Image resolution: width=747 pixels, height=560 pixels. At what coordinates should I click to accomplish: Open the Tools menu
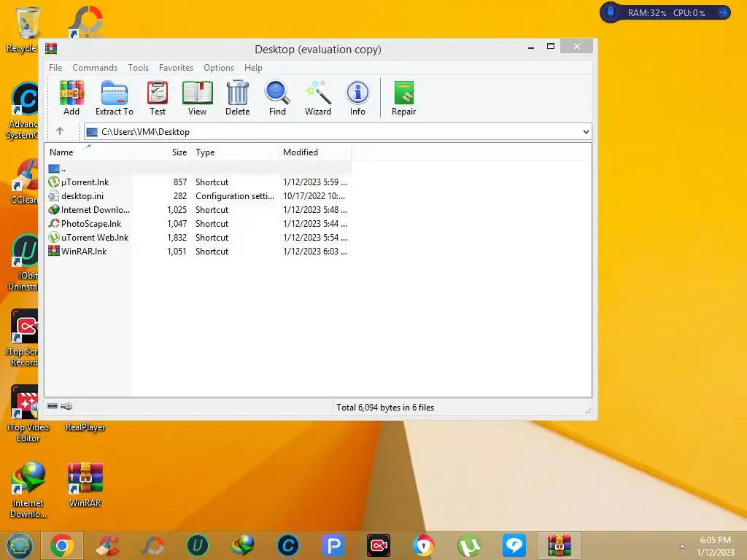click(x=138, y=68)
